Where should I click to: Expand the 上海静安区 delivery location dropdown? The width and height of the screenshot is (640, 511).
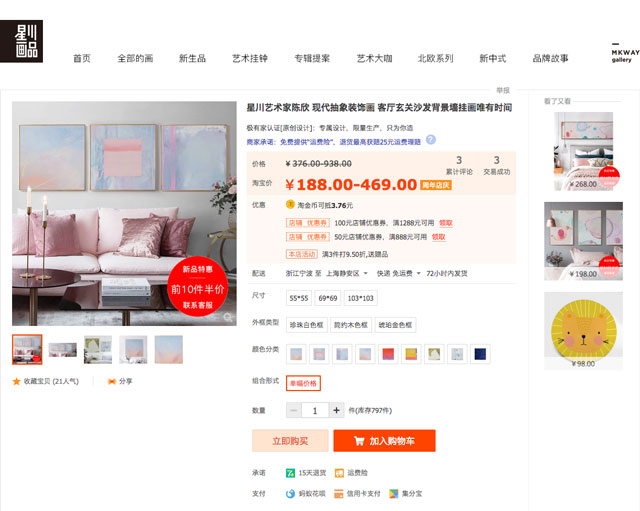[x=347, y=273]
